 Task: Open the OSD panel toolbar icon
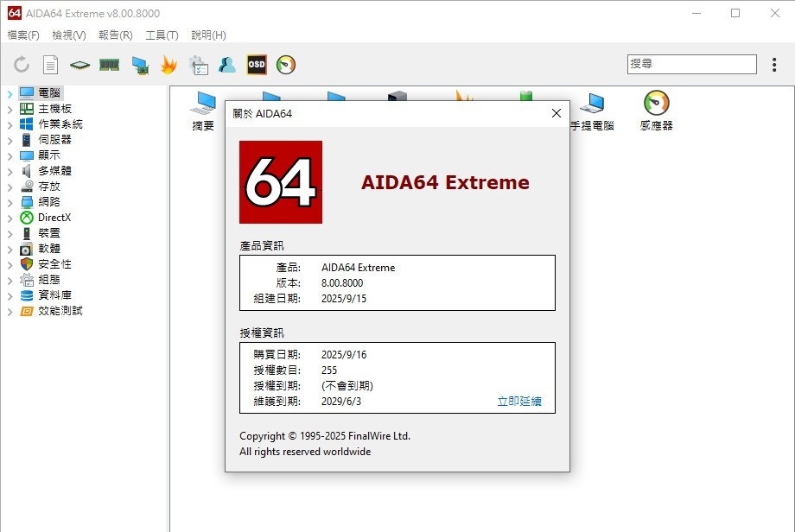click(x=257, y=65)
